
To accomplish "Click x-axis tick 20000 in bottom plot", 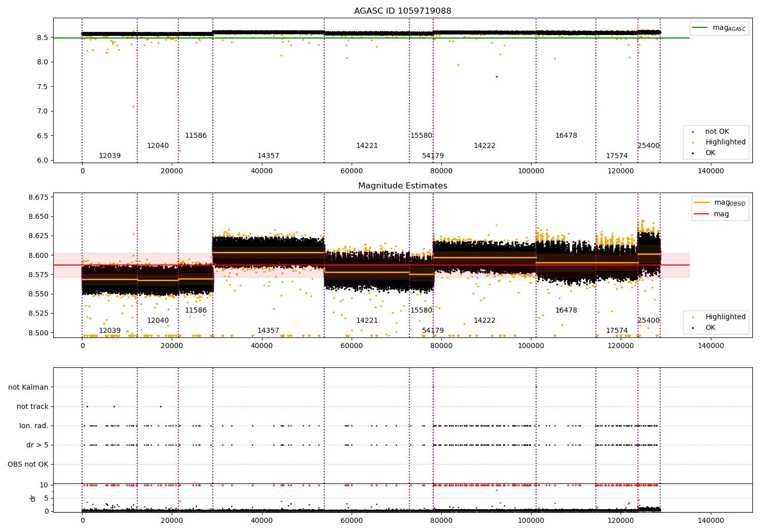I will (172, 521).
